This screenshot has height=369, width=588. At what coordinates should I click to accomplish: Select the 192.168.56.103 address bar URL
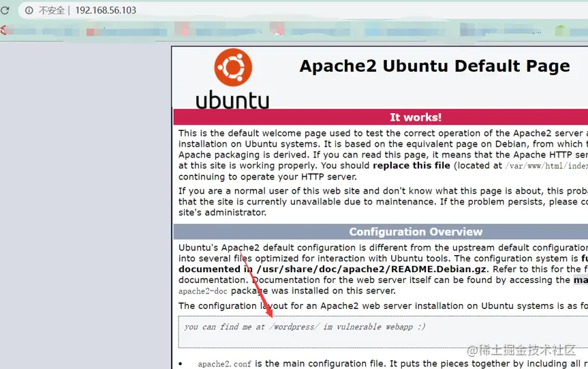click(106, 10)
